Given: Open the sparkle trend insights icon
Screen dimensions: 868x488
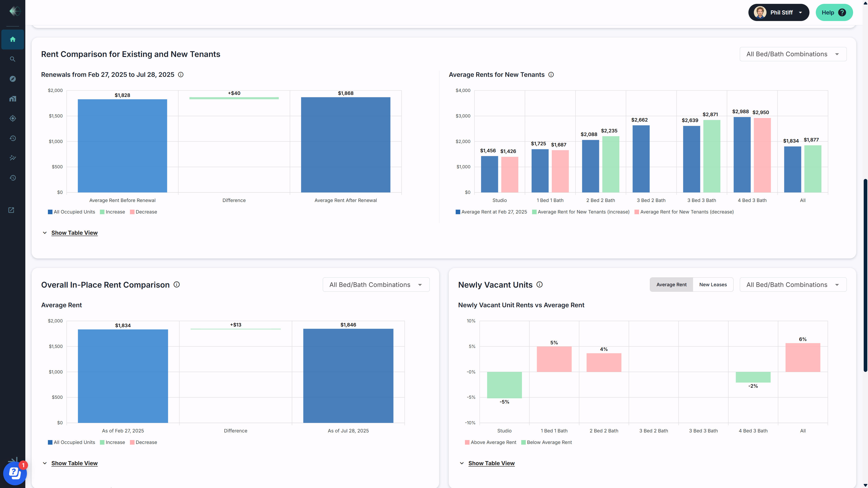Looking at the screenshot, I should coord(12,158).
